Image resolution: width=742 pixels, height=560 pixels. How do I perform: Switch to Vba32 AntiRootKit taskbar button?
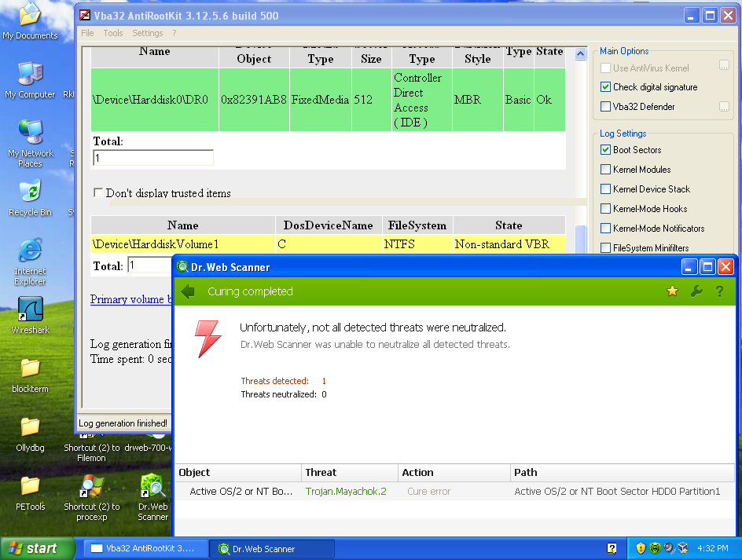[146, 549]
